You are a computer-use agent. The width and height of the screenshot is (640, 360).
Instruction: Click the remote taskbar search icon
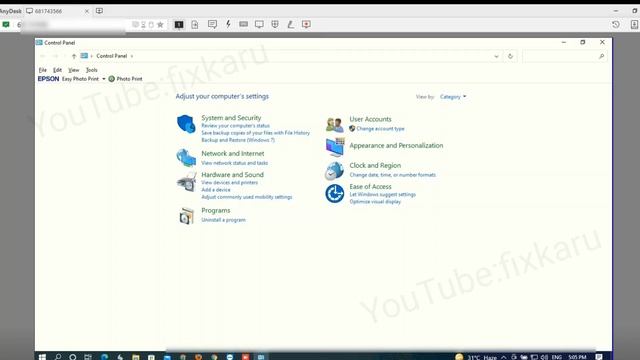(x=58, y=357)
